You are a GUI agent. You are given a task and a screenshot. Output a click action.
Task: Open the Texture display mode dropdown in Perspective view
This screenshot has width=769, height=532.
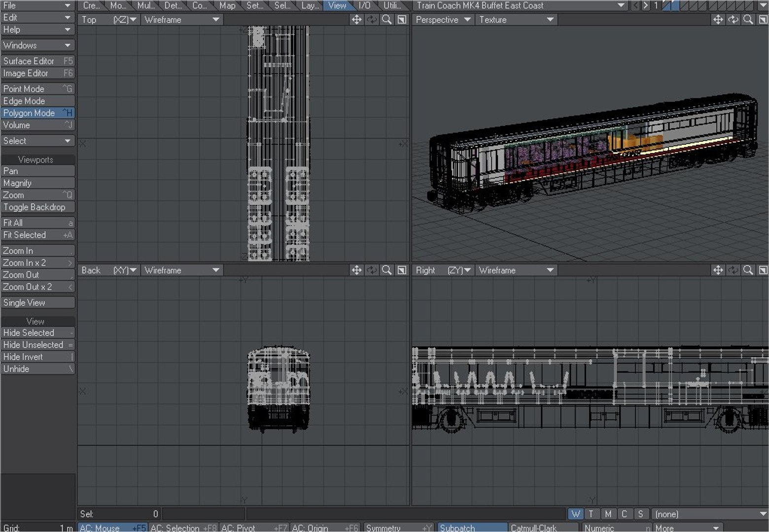point(516,20)
